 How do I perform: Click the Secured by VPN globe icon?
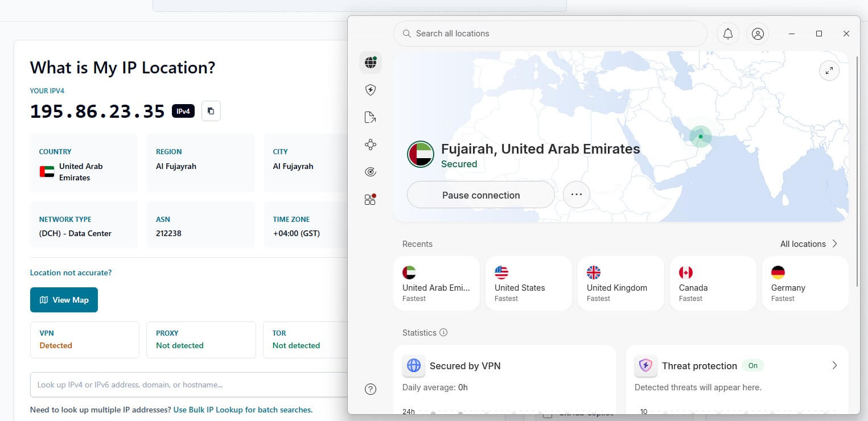pyautogui.click(x=414, y=365)
